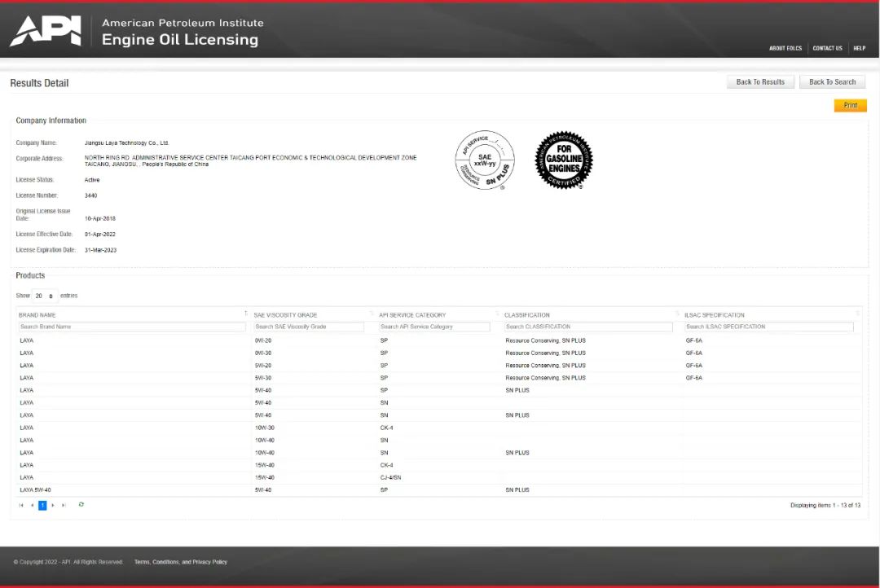Click the Back To Search button
Image resolution: width=880 pixels, height=588 pixels.
point(832,82)
